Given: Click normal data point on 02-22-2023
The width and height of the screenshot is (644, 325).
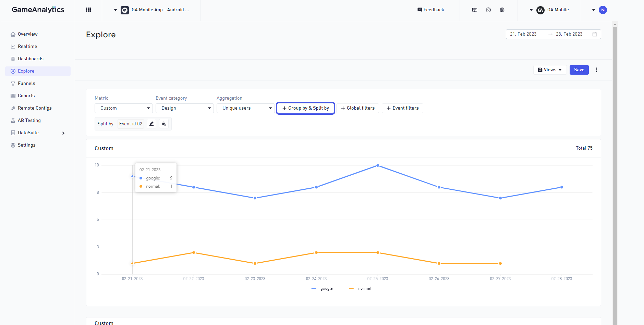Looking at the screenshot, I should [194, 253].
